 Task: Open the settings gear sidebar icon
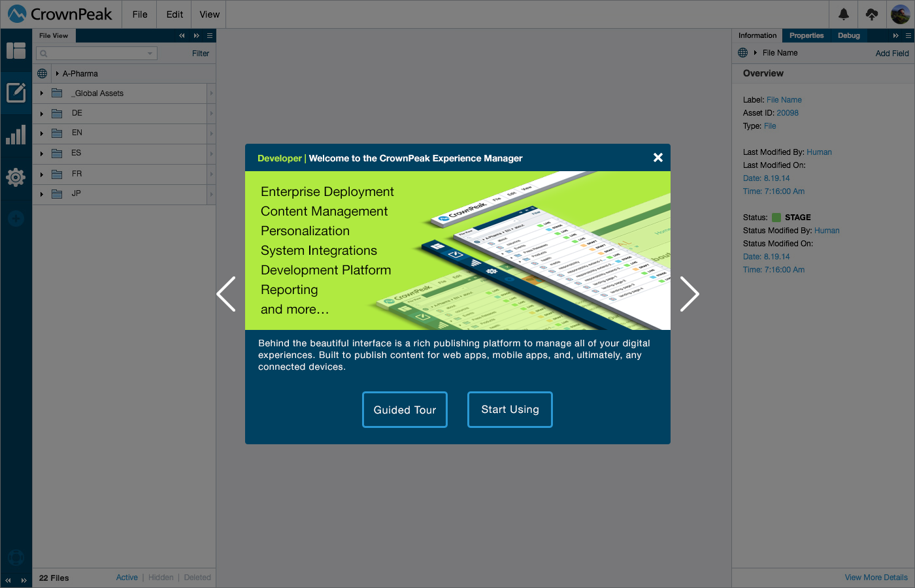[x=16, y=177]
